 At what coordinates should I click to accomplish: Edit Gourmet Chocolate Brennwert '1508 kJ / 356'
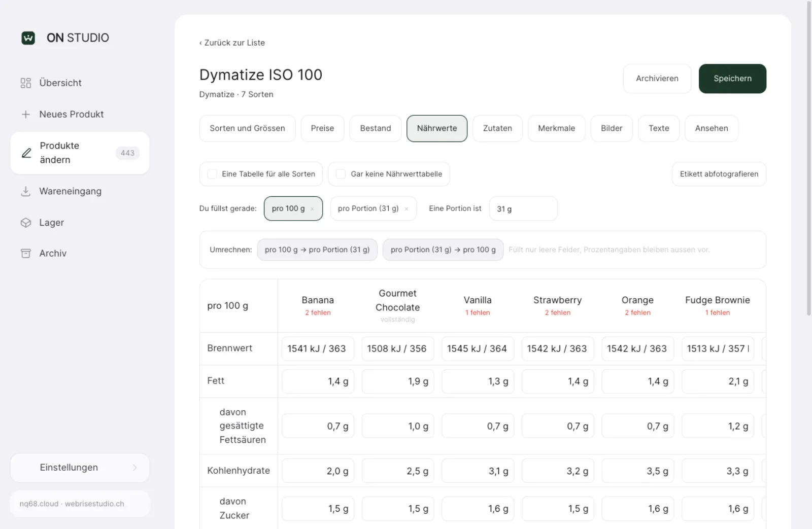point(398,348)
